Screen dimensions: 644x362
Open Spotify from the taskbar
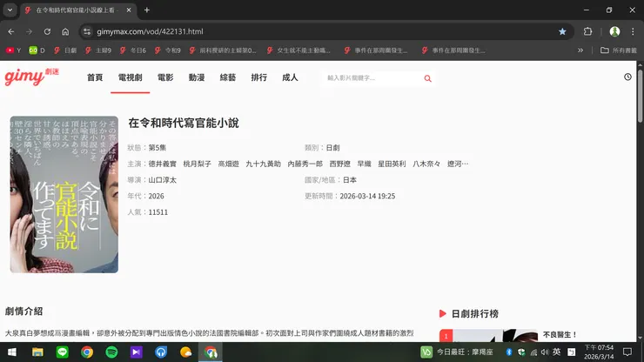tap(111, 352)
